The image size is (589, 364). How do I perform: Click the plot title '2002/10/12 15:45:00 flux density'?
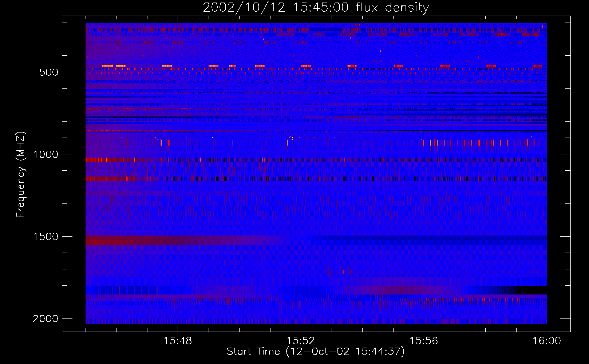[x=316, y=7]
